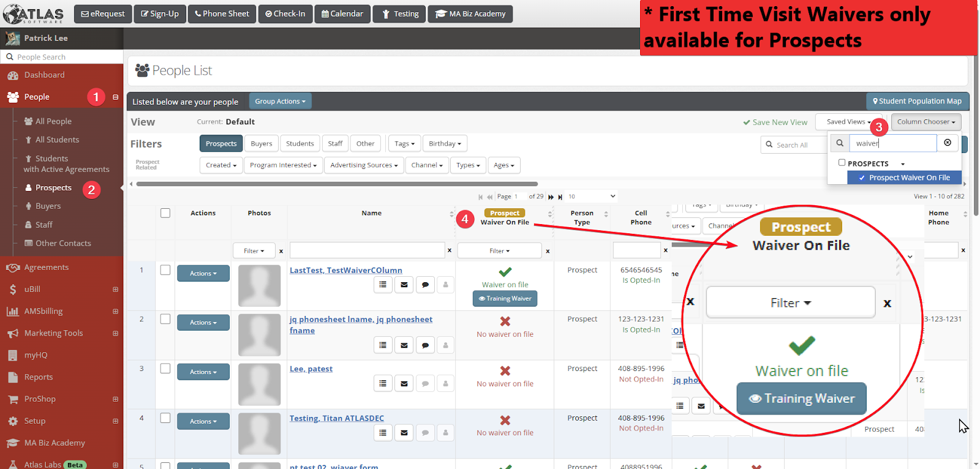Viewport: 980px width, 469px height.
Task: Open the Testing, Titan ATLASDEC profile link
Action: [x=336, y=418]
